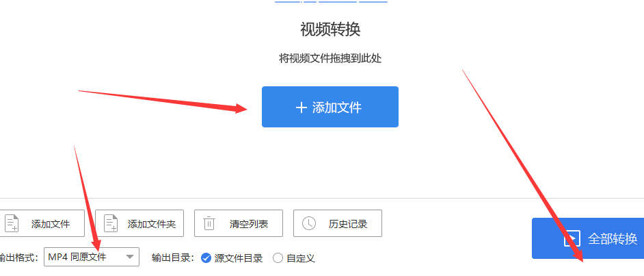Click the 自定义 option label text
The image size is (644, 276).
point(301,258)
